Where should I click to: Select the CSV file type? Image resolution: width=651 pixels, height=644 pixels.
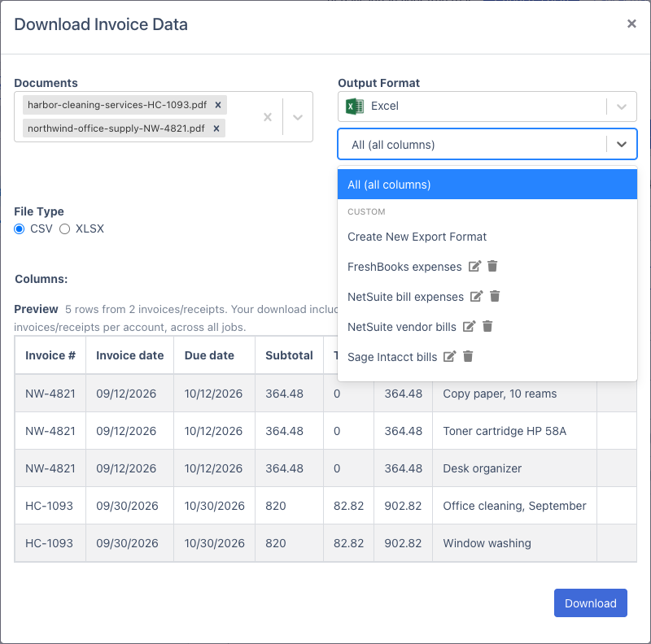[19, 228]
